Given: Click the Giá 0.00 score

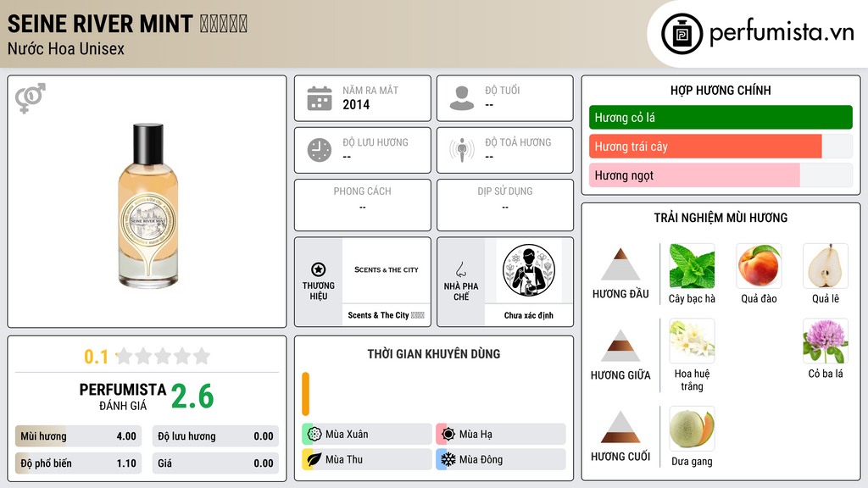Looking at the screenshot, I should 215,463.
